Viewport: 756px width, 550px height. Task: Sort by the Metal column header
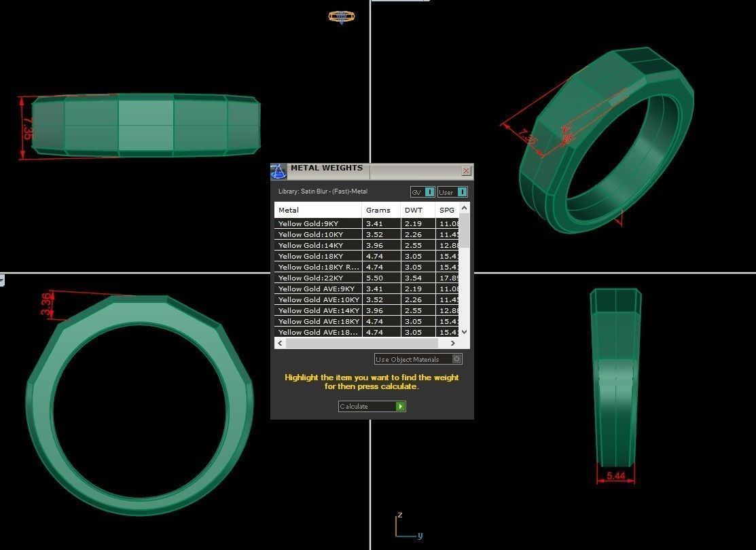click(318, 210)
